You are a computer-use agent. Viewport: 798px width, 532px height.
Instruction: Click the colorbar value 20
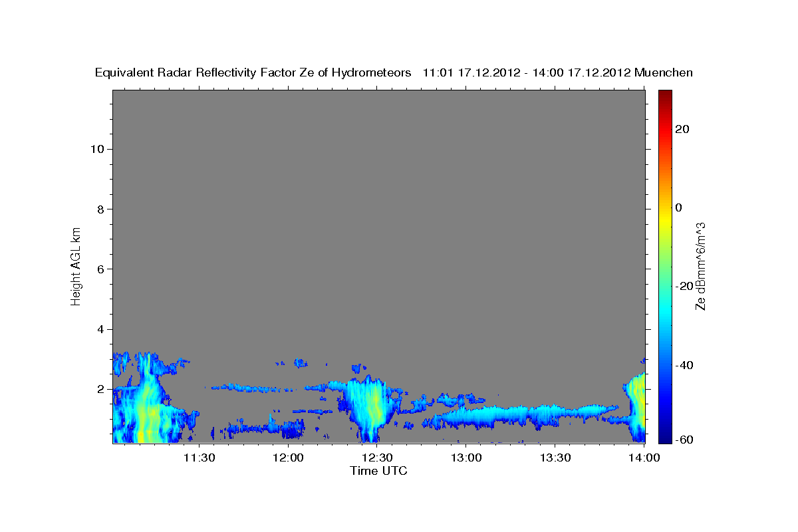[682, 129]
